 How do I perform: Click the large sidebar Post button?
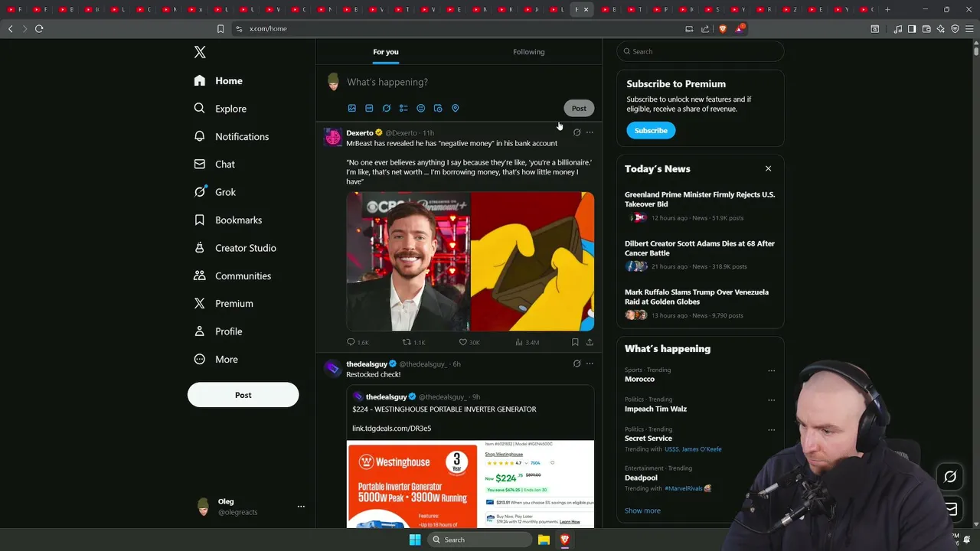point(243,395)
